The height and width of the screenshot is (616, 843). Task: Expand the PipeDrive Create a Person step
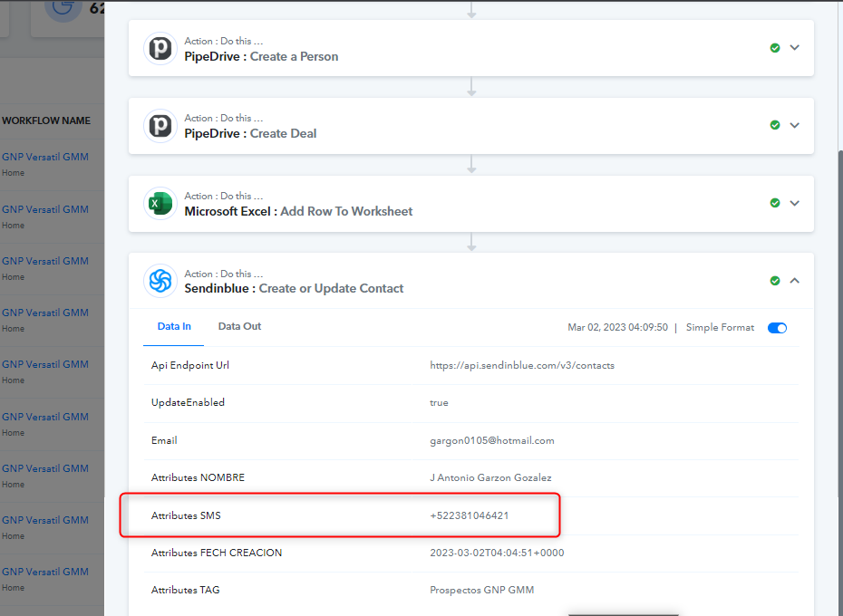tap(795, 48)
